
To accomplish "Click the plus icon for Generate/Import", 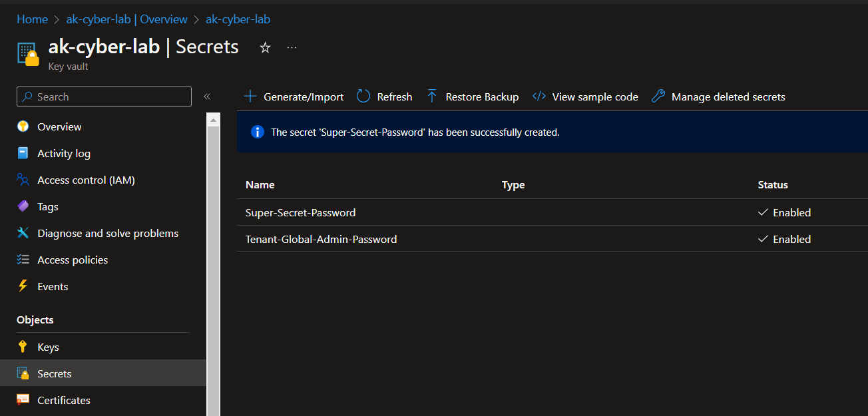I will [250, 97].
